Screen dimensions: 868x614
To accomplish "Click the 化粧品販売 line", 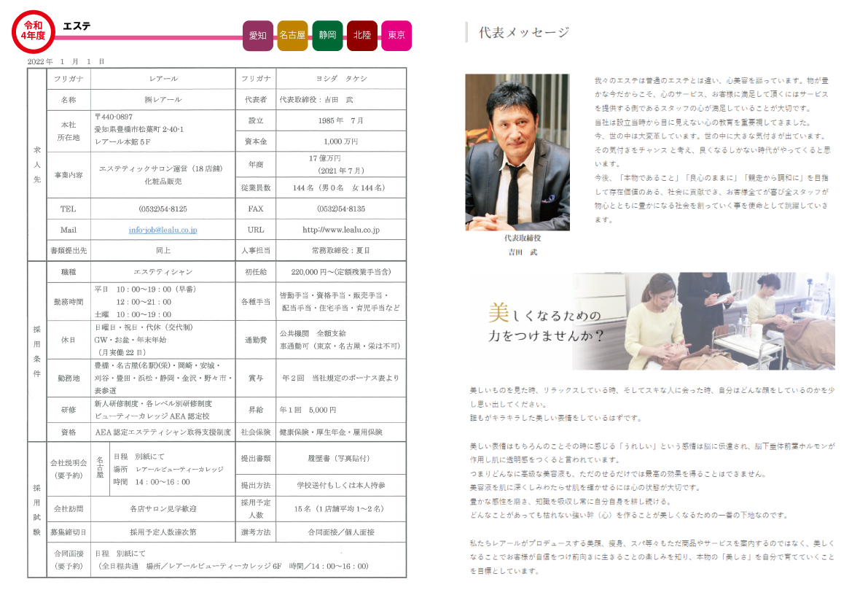I will click(x=163, y=181).
